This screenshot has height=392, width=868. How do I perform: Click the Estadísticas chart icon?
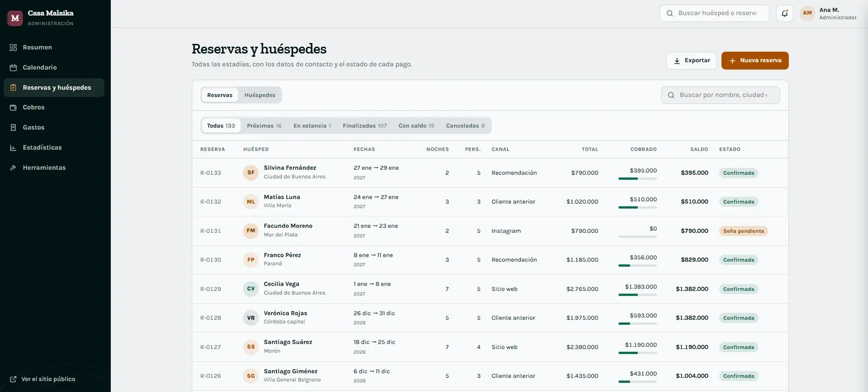[x=13, y=148]
